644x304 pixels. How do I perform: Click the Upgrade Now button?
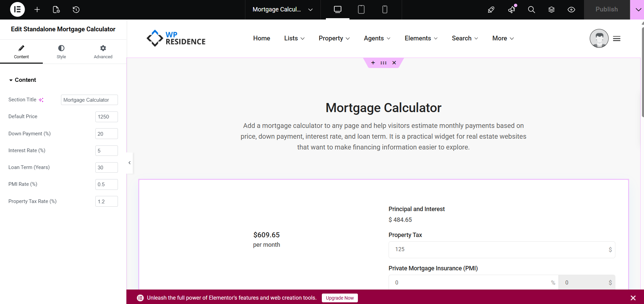pos(340,298)
